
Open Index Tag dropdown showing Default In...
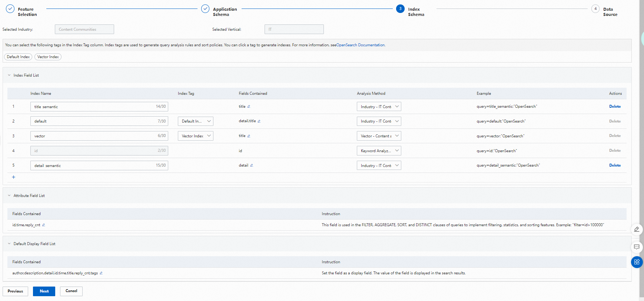(x=196, y=121)
